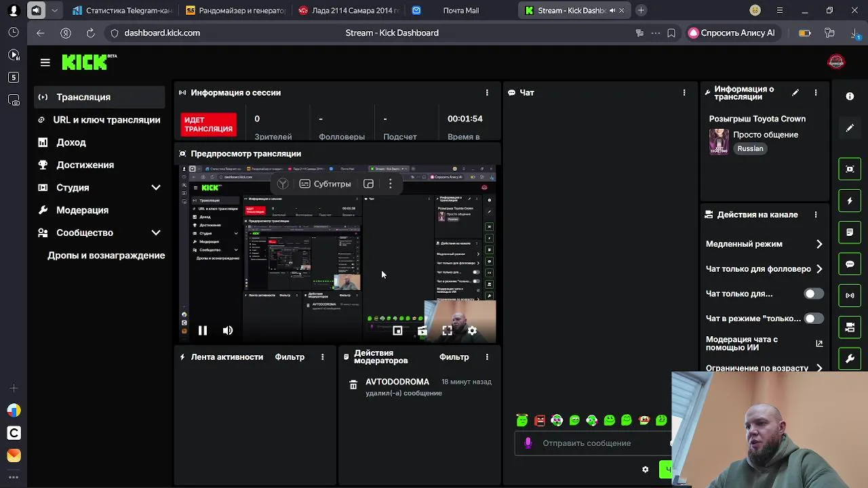Open Лента активности Фильтр dropdown
This screenshot has width=868, height=488.
click(290, 357)
